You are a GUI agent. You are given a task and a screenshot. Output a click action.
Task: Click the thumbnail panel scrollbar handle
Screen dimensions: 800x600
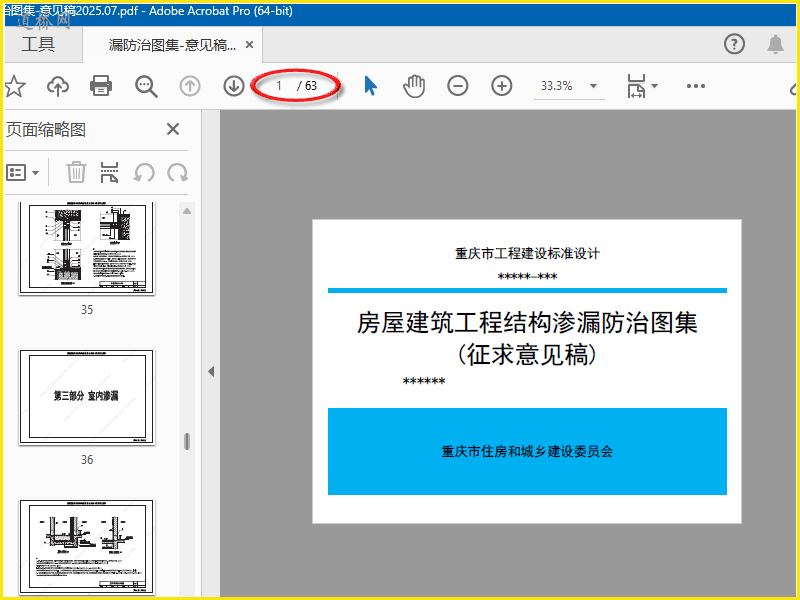tap(187, 441)
